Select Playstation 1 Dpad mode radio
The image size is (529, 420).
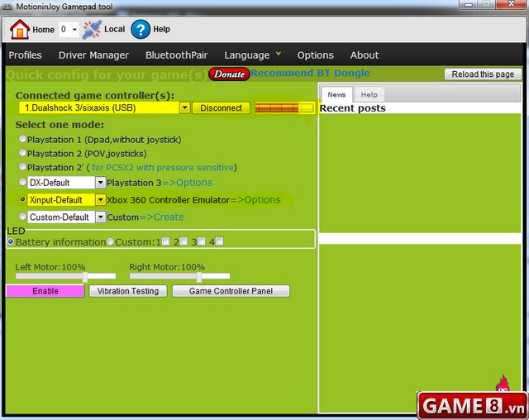coord(22,139)
